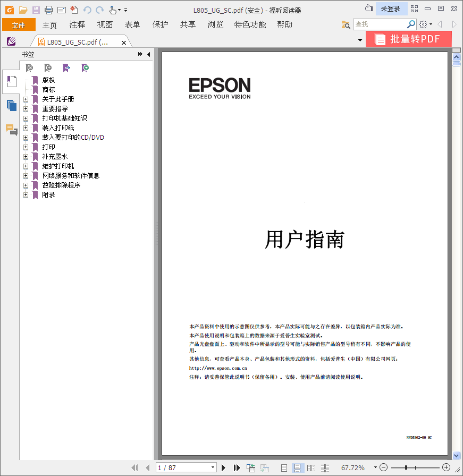
Task: Expand the 重要指导 bookmark
Action: point(26,109)
